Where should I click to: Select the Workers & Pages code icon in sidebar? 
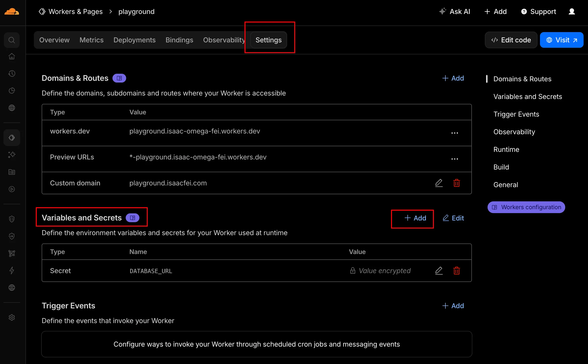[x=12, y=137]
